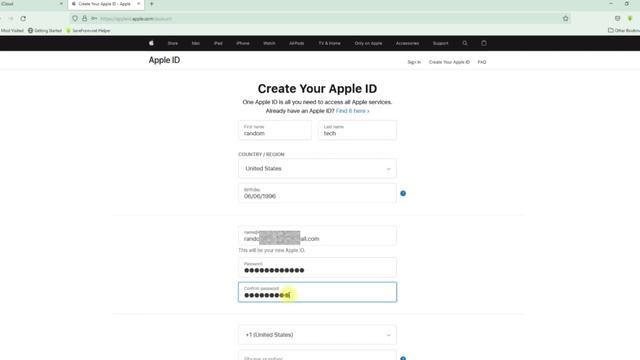Viewport: 640px width, 360px height.
Task: Click the Last name field
Action: [x=357, y=130]
